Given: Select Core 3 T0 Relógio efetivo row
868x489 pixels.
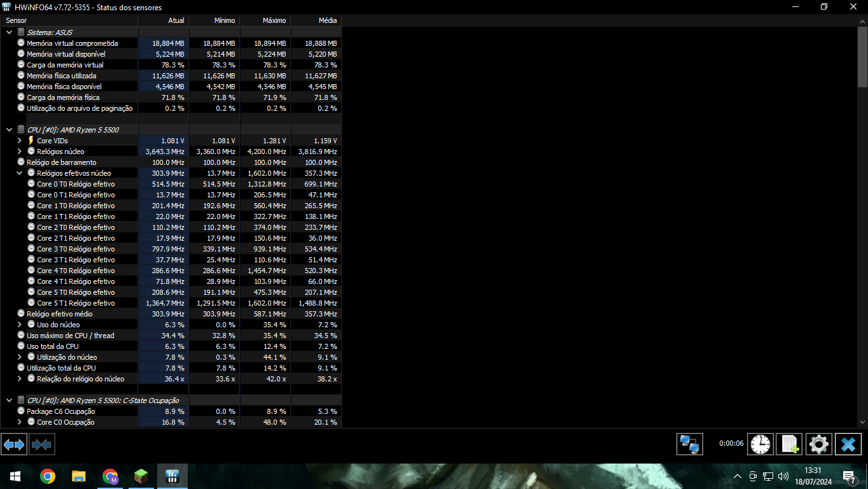Looking at the screenshot, I should 171,249.
